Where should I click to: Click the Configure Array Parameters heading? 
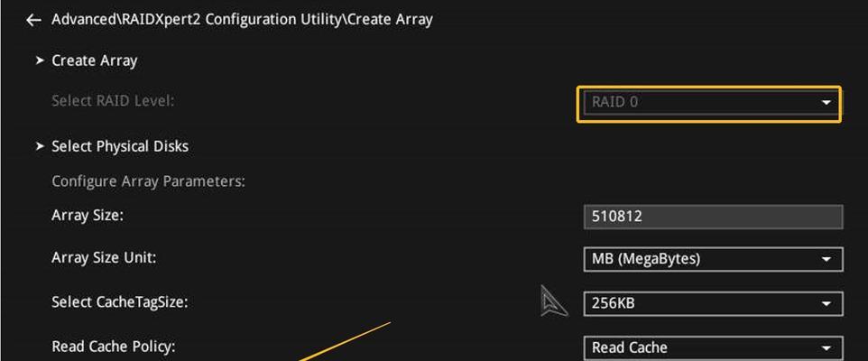(x=148, y=181)
